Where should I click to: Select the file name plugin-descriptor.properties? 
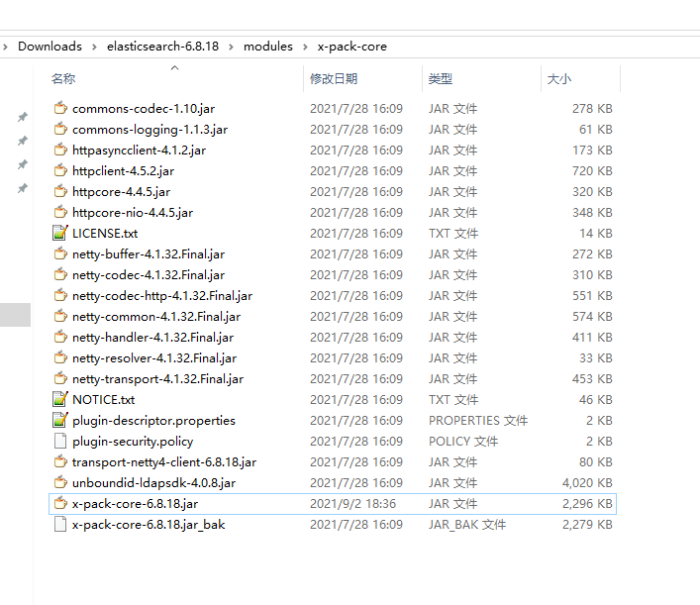pyautogui.click(x=154, y=420)
